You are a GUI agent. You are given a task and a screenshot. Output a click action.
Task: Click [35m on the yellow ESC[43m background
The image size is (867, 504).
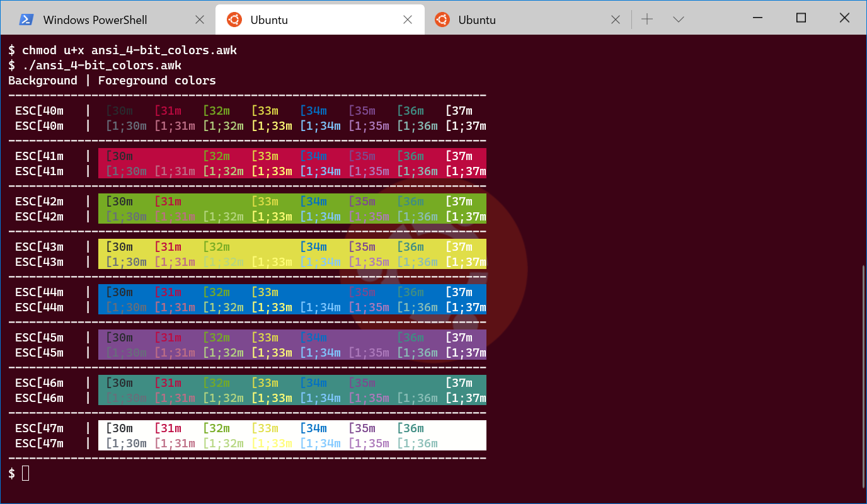[362, 247]
